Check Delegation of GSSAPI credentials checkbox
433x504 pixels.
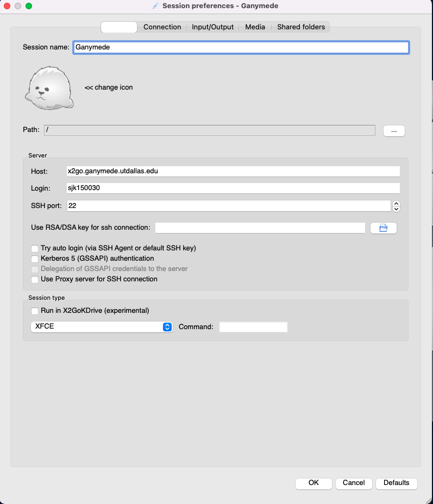click(35, 269)
